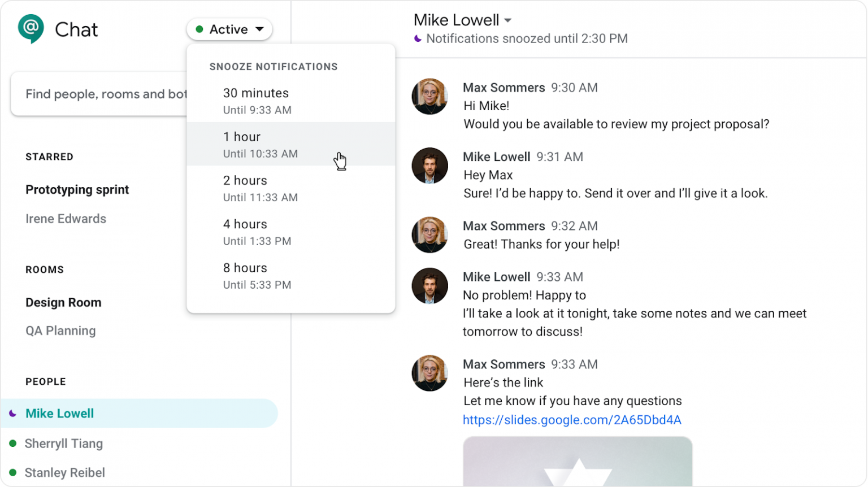Click the purple status dot beside Mike Lowell

[x=12, y=413]
